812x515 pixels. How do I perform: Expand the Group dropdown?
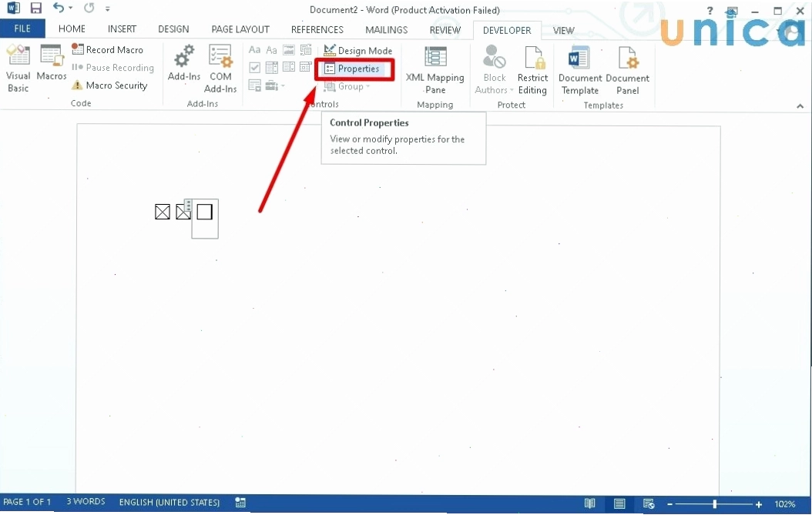click(x=367, y=86)
